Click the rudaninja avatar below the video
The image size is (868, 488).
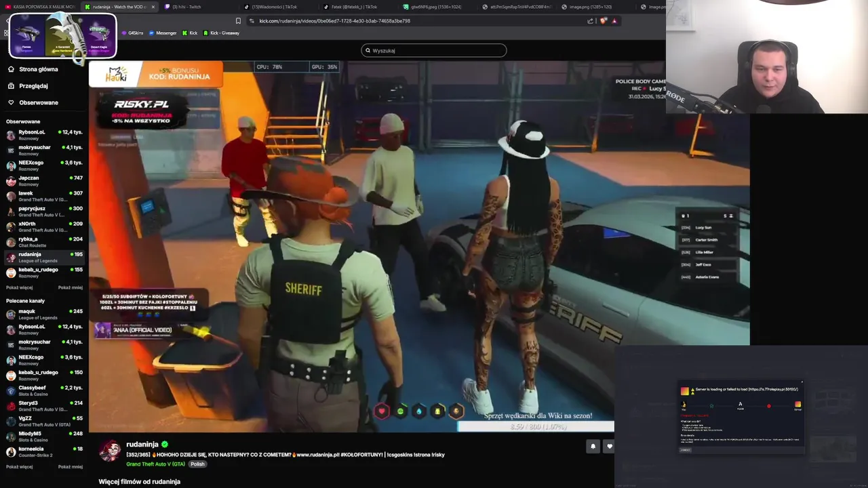(x=110, y=451)
